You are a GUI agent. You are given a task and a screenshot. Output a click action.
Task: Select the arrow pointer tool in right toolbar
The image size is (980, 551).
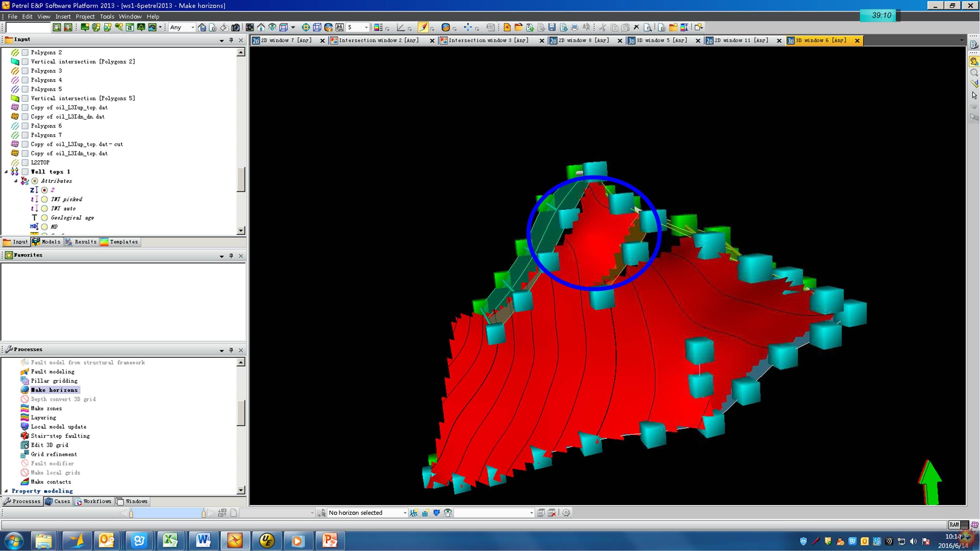click(x=974, y=95)
